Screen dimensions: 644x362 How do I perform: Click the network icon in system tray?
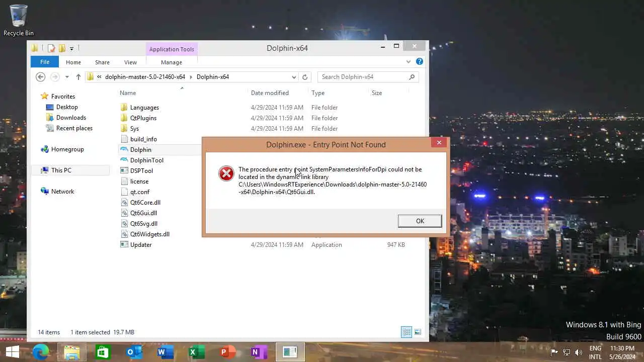(x=567, y=352)
